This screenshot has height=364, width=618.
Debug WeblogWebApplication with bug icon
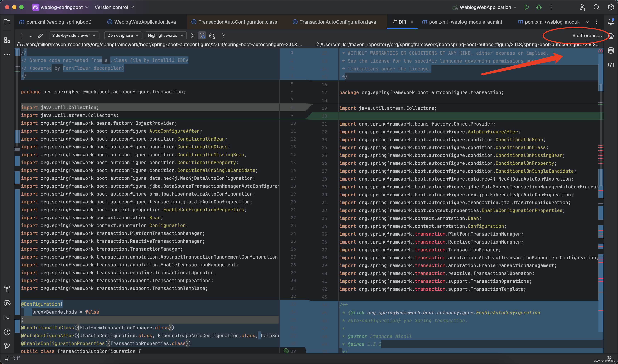pos(539,7)
